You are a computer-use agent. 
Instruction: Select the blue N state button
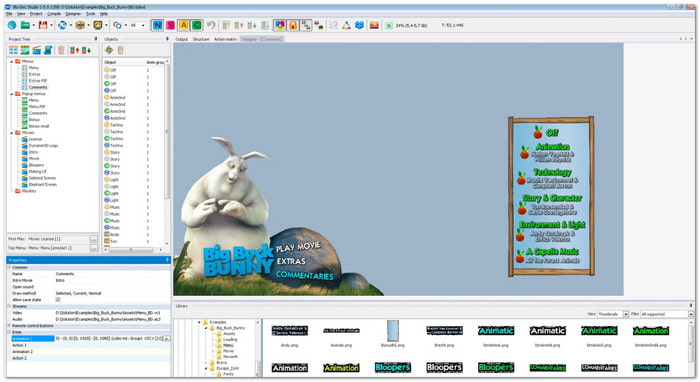[157, 25]
